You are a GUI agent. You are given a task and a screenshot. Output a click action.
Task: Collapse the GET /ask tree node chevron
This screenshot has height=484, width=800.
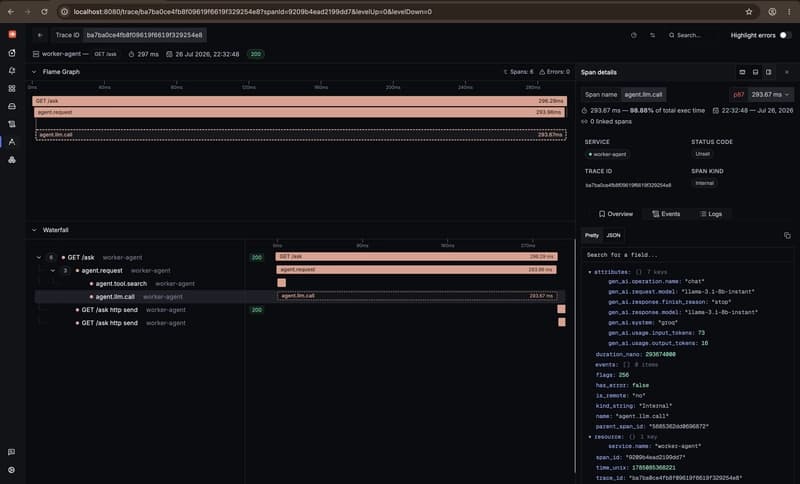(x=39, y=258)
